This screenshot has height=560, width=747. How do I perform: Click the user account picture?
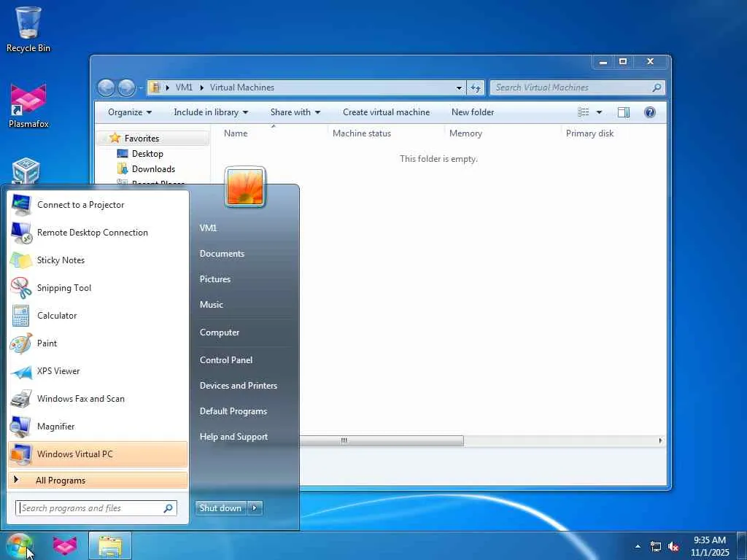click(x=245, y=187)
